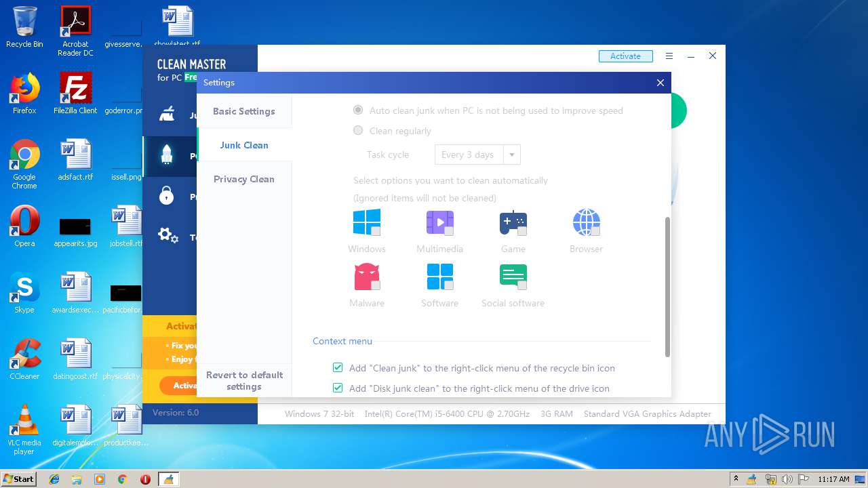Viewport: 868px width, 488px height.
Task: Click "Standard VGA Graphics Adapter" text
Action: (648, 413)
